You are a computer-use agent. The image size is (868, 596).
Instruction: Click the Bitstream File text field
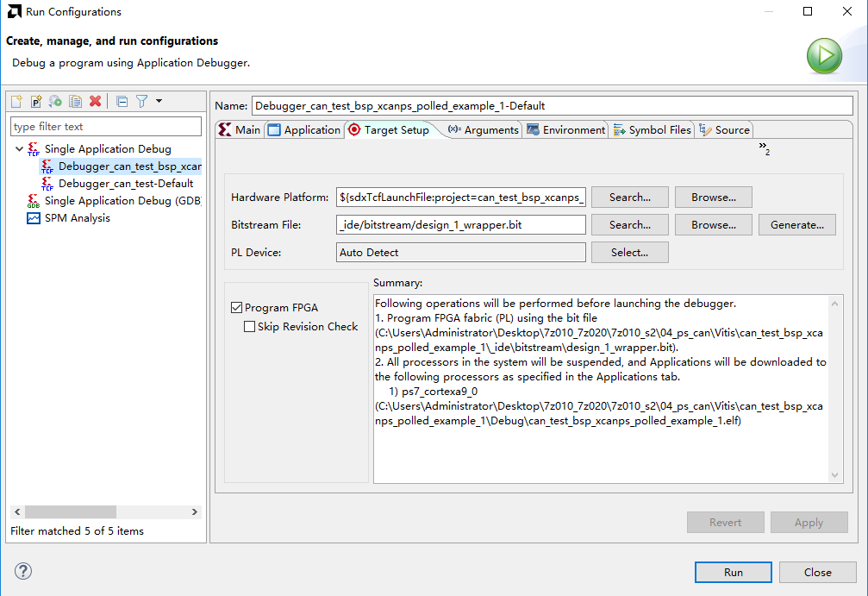point(460,225)
